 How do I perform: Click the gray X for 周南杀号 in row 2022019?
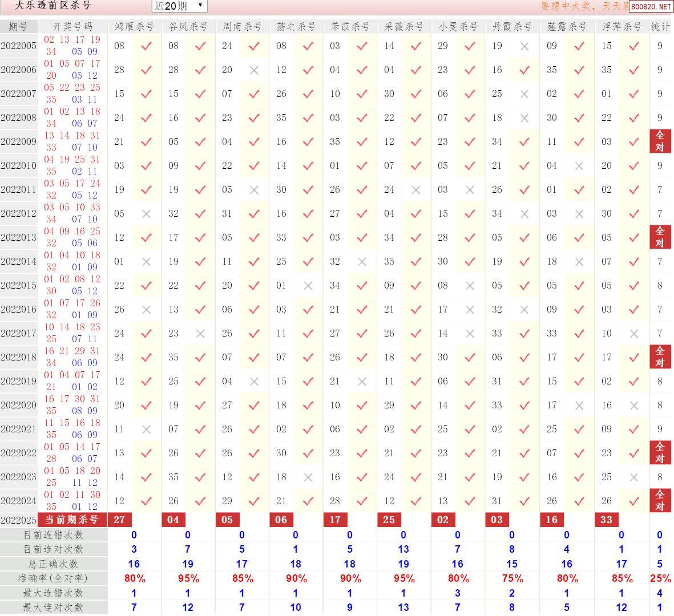(254, 382)
